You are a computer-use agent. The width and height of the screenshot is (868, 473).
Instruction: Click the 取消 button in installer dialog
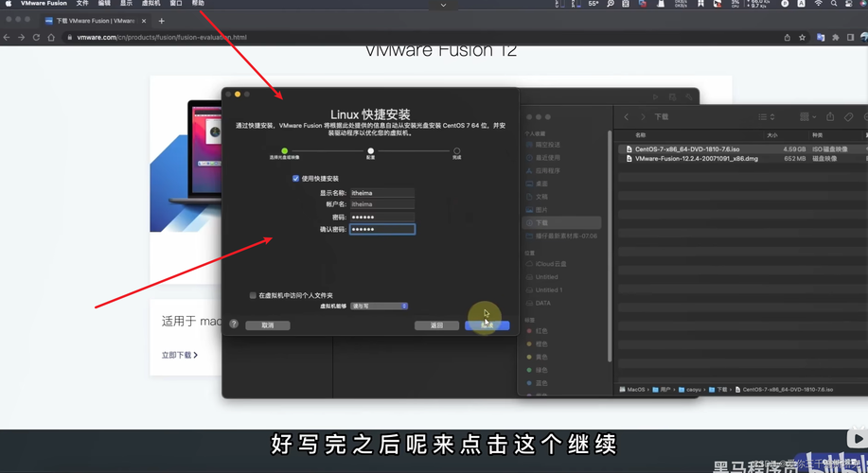coord(267,325)
